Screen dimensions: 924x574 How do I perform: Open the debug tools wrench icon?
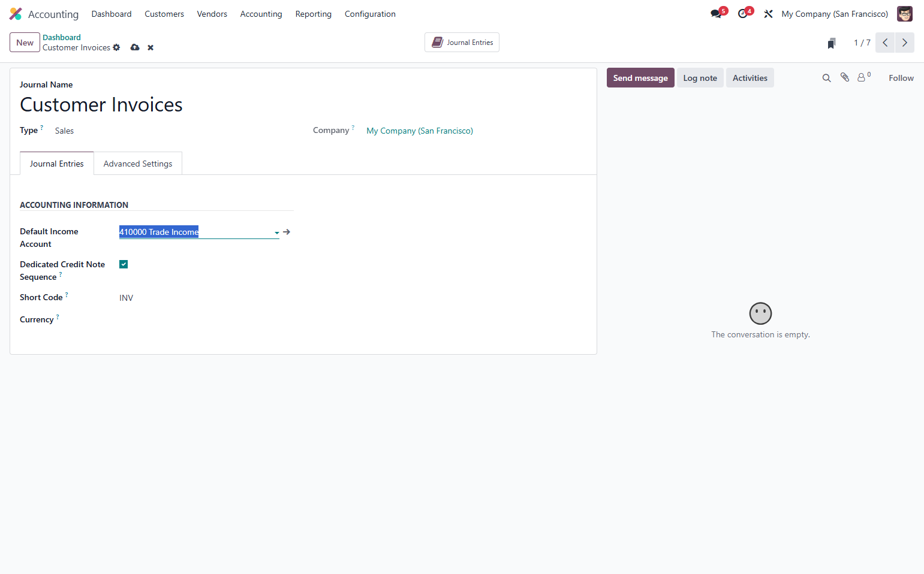pyautogui.click(x=768, y=14)
